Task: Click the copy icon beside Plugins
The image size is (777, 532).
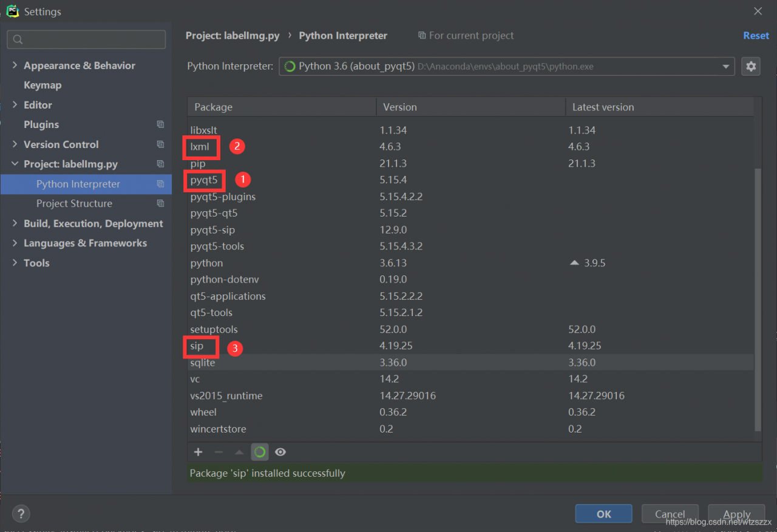Action: click(x=160, y=124)
